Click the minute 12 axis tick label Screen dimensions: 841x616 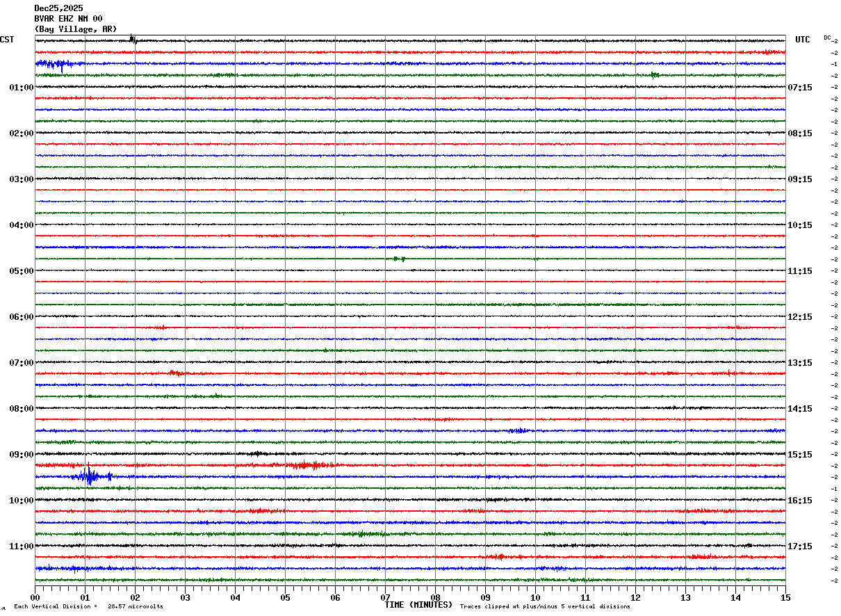click(635, 597)
